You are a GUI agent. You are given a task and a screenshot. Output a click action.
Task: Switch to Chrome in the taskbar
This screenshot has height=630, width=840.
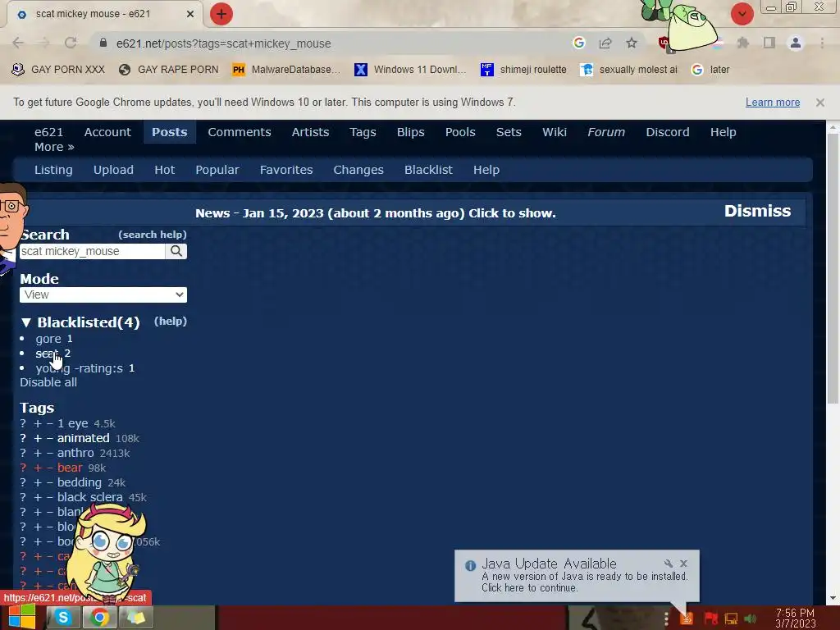click(x=99, y=618)
